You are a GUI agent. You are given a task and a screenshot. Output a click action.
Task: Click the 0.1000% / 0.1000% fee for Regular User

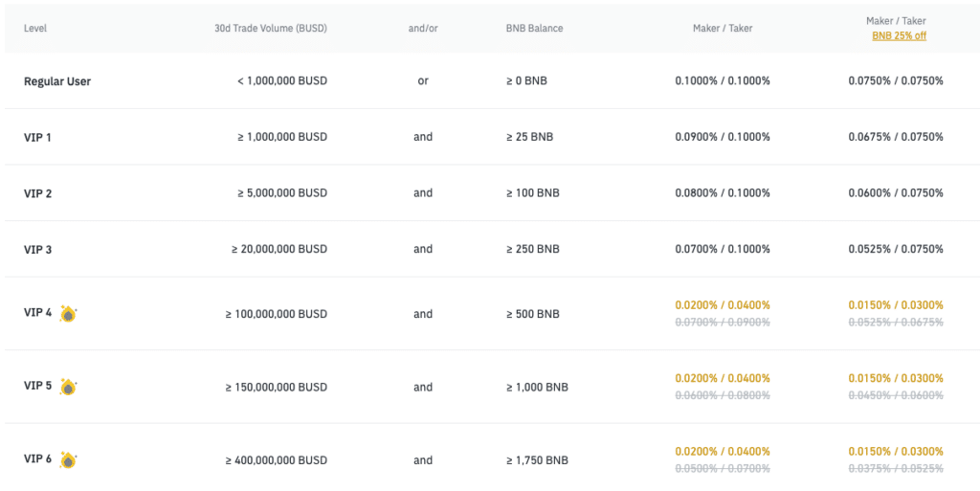coord(723,81)
